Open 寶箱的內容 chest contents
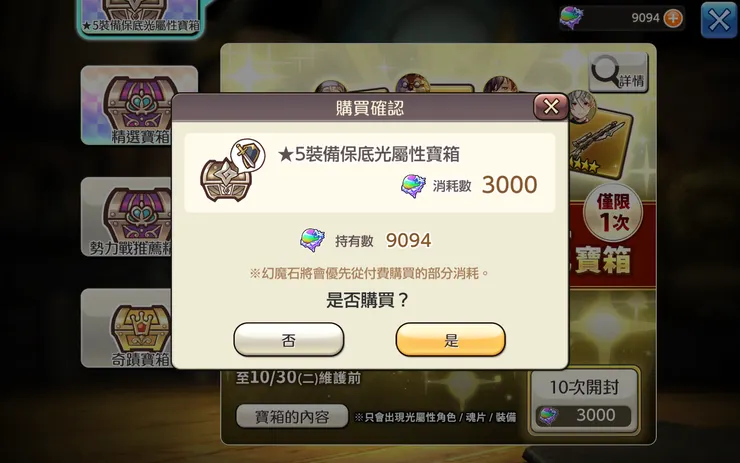The image size is (740, 463). 292,416
